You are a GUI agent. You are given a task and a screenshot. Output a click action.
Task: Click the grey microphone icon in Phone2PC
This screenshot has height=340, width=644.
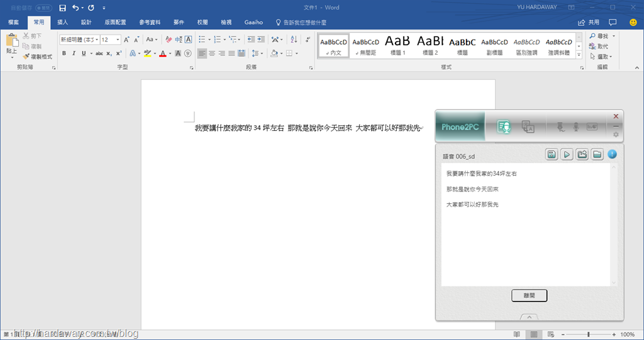tap(576, 127)
